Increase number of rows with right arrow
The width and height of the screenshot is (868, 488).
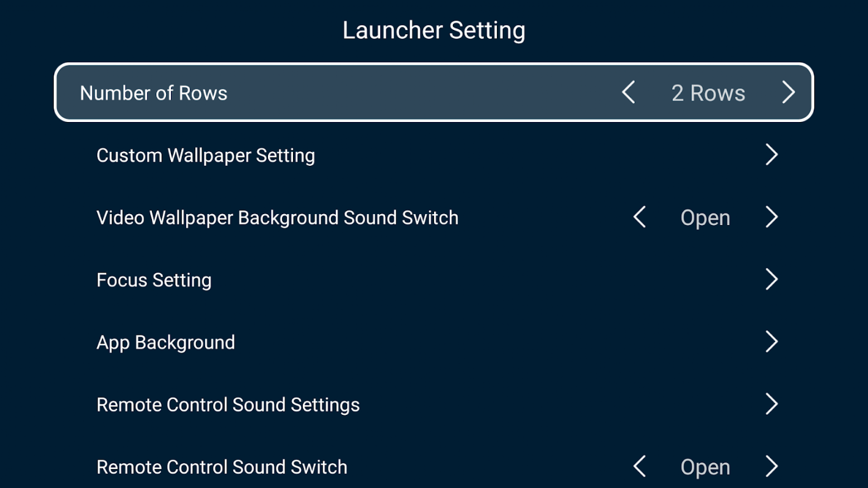pyautogui.click(x=789, y=93)
